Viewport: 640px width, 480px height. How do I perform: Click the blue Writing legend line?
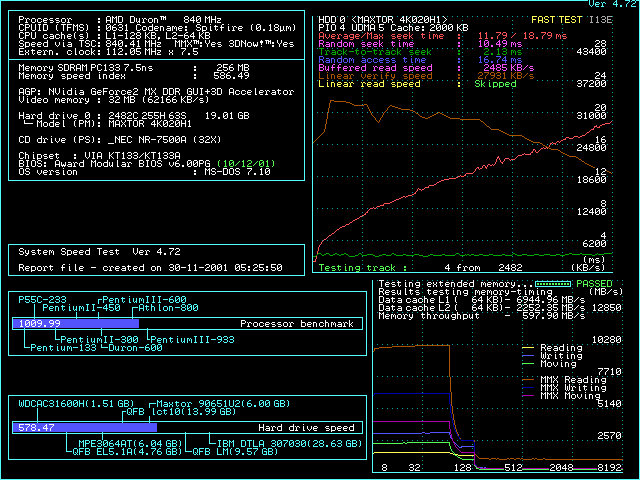pyautogui.click(x=528, y=356)
